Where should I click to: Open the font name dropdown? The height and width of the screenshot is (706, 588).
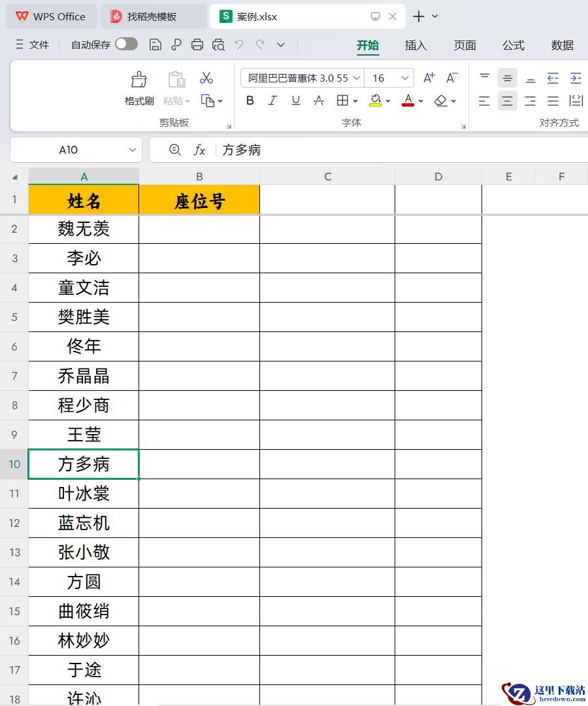[x=357, y=78]
